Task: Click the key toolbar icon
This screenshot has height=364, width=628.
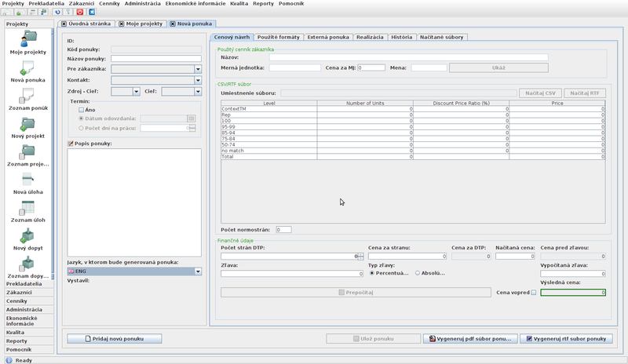Action: tap(68, 12)
